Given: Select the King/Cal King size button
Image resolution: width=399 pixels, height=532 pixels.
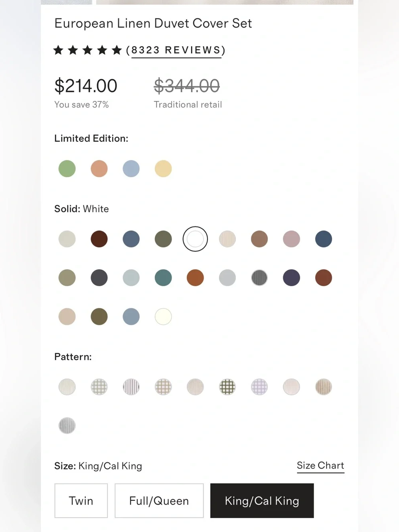Looking at the screenshot, I should [262, 500].
